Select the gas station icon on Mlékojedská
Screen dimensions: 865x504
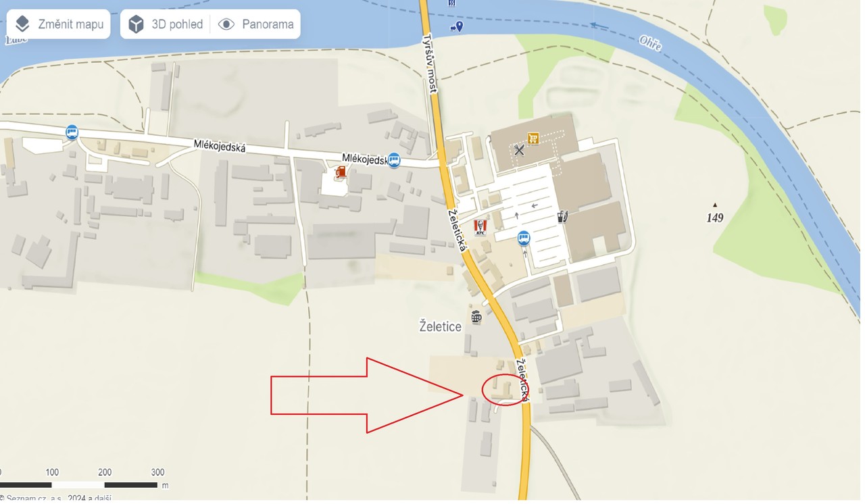[341, 172]
